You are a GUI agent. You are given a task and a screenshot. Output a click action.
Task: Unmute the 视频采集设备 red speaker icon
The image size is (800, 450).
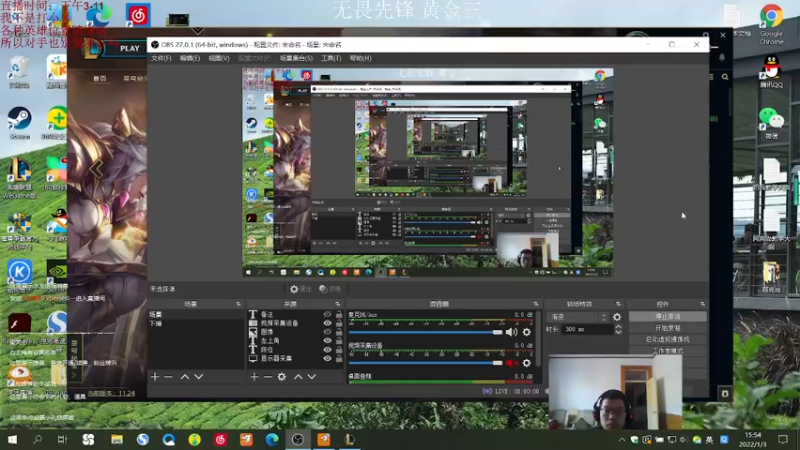[x=511, y=363]
